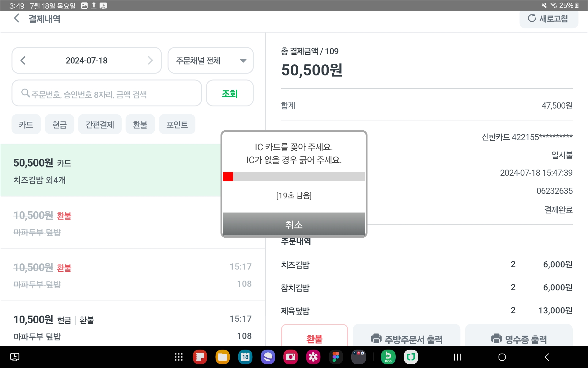Click the 영수증 출력 printer icon
The image size is (588, 368).
click(496, 339)
